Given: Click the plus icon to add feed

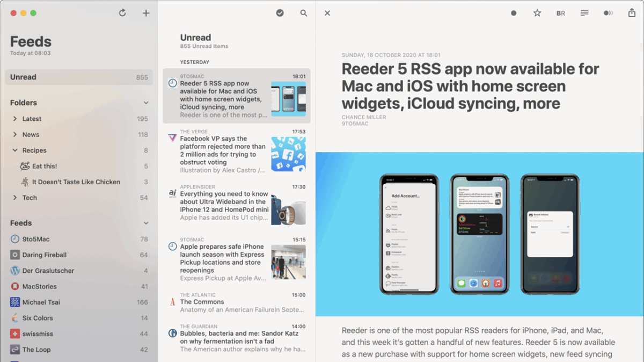Looking at the screenshot, I should [x=146, y=13].
